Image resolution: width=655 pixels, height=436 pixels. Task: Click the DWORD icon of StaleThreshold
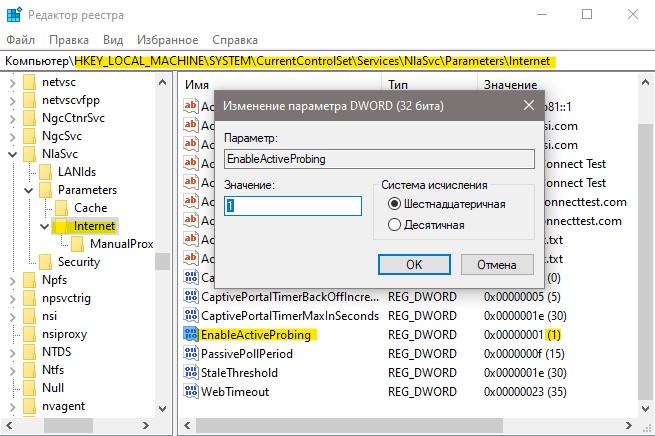coord(191,373)
